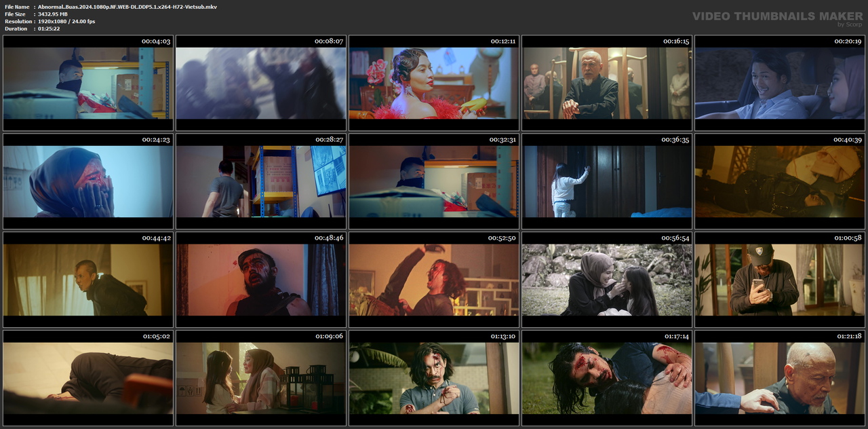Open the 01:21:18 thumbnail of grey-bearded old man
The image size is (868, 429).
pyautogui.click(x=780, y=378)
